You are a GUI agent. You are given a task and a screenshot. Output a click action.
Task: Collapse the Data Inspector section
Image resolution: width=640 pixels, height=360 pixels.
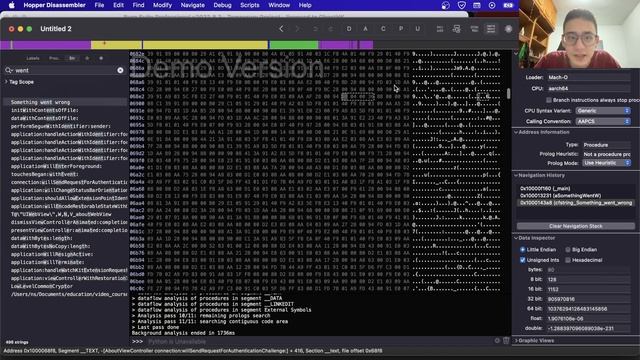click(x=516, y=238)
